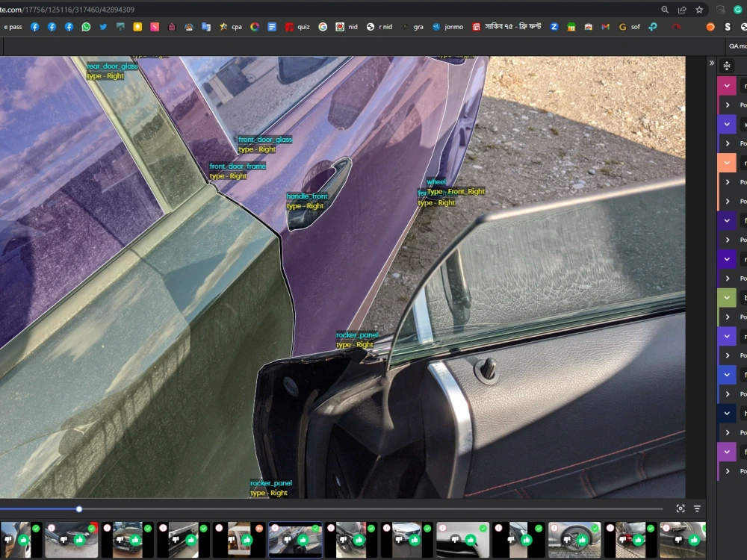
Task: Open the Google Docs blue bookmark icon
Action: click(272, 27)
